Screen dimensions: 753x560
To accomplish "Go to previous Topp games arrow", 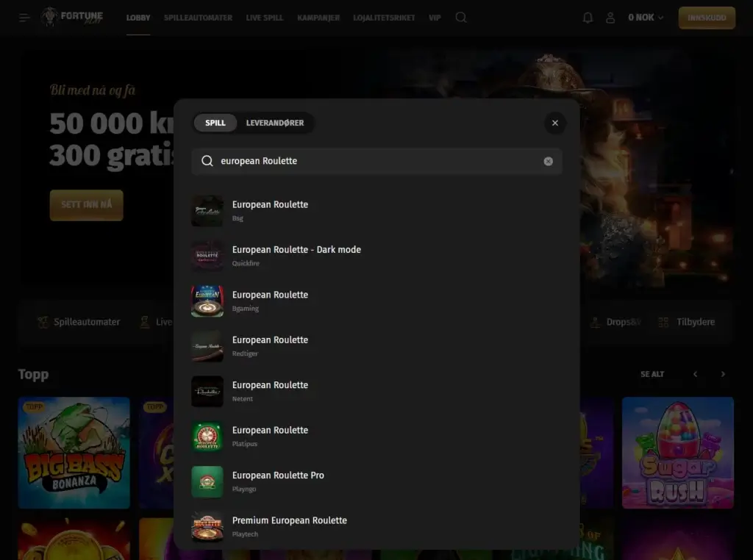I will 695,374.
